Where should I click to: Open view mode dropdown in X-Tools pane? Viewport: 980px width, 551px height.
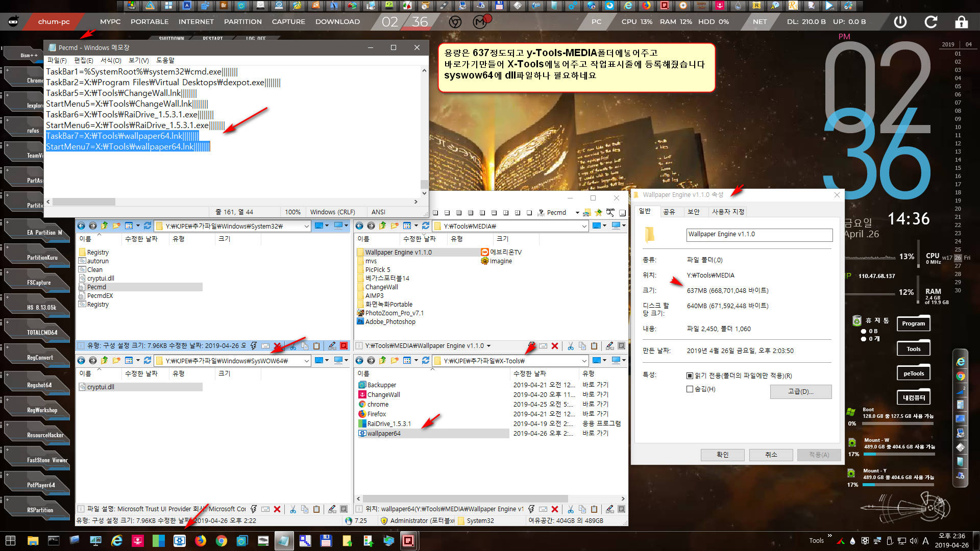[416, 360]
